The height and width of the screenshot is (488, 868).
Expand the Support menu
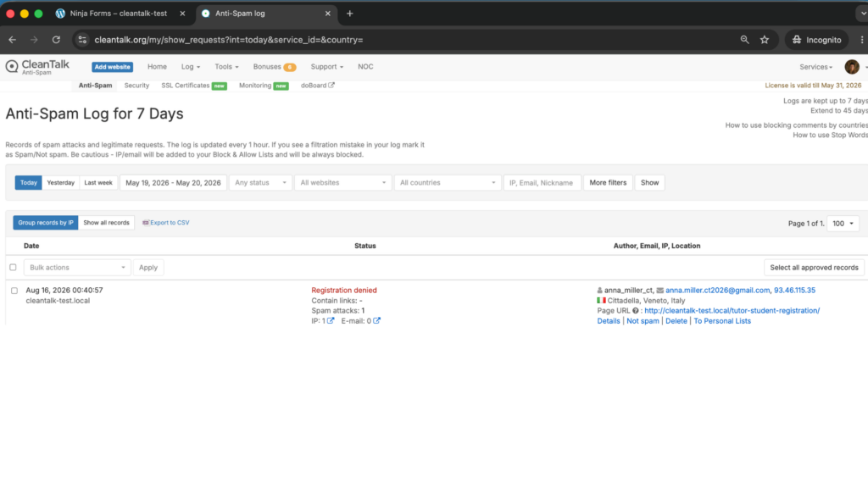(x=326, y=67)
